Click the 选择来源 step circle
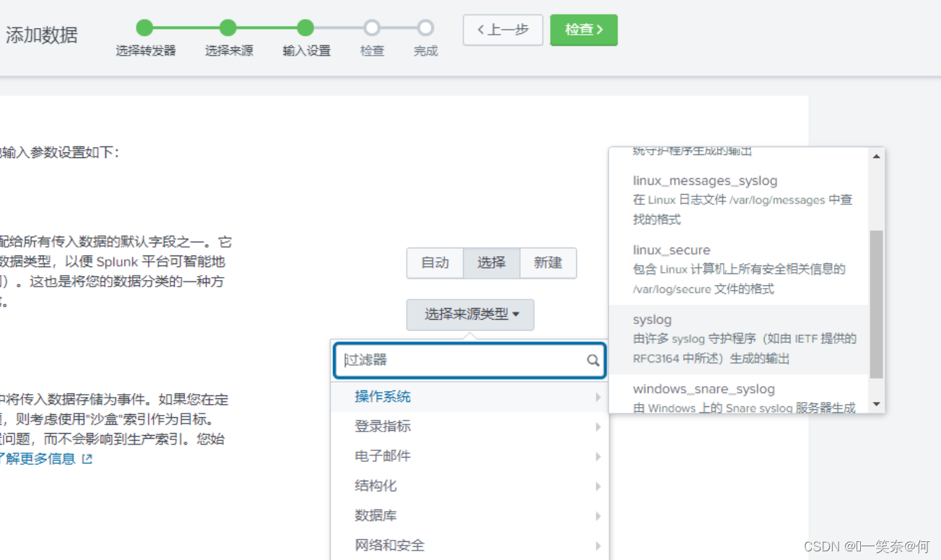 [228, 28]
